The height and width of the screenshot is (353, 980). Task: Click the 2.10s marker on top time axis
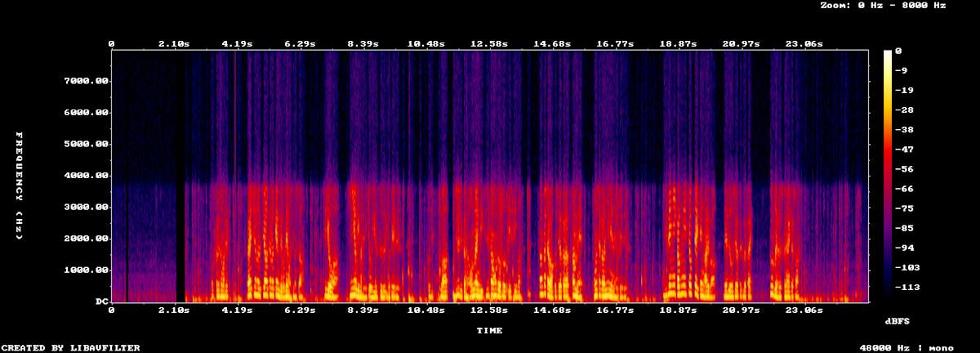pos(174,43)
